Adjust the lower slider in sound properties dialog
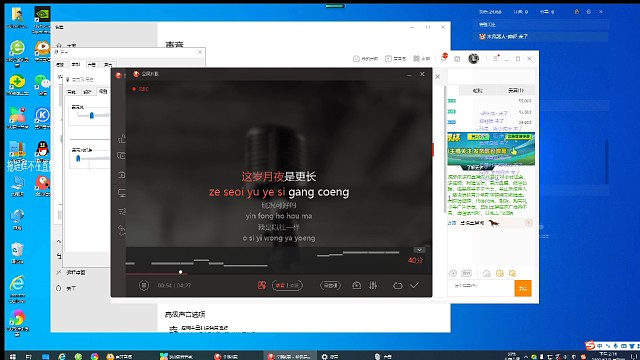This screenshot has width=640, height=360. click(x=78, y=158)
